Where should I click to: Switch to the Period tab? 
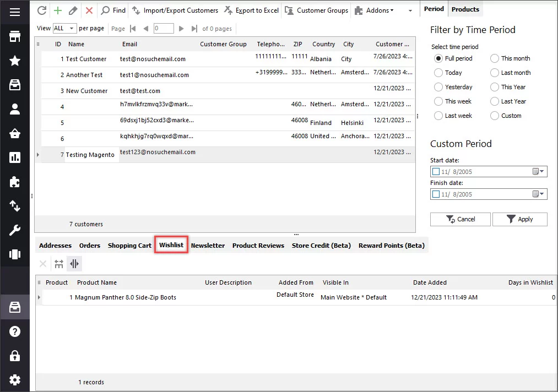pyautogui.click(x=434, y=9)
